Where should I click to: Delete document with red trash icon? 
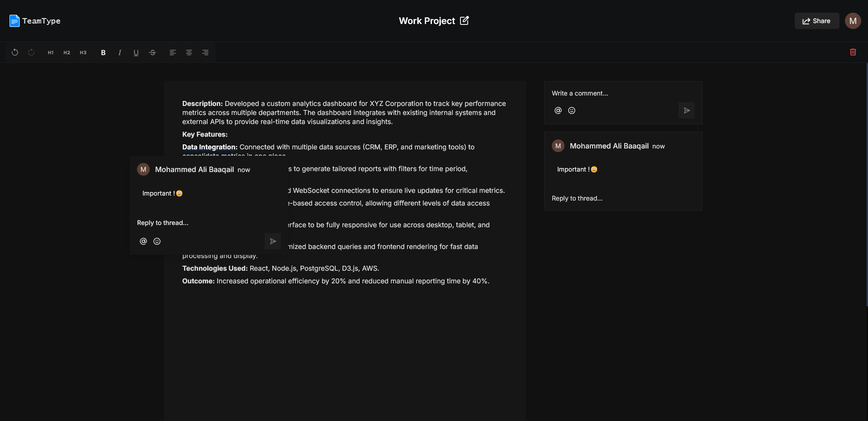click(x=853, y=52)
